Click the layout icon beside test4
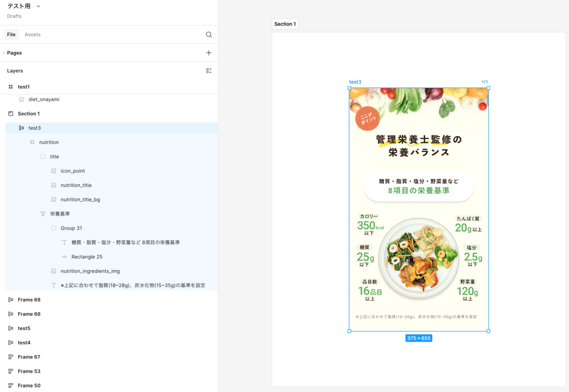This screenshot has height=392, width=569. [11, 343]
